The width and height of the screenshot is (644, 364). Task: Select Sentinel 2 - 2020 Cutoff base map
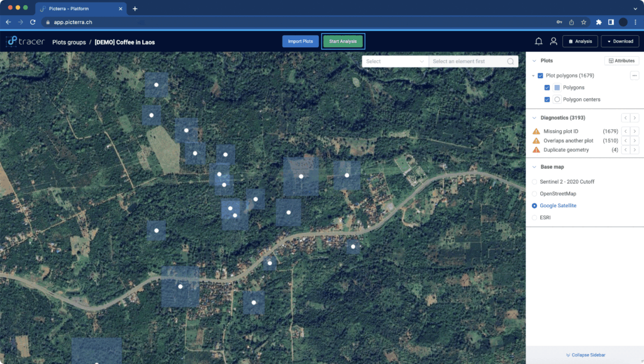[535, 182]
